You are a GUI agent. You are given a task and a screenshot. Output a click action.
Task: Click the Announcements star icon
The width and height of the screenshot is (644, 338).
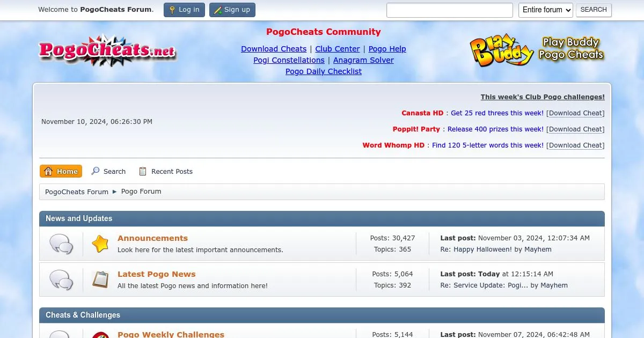pyautogui.click(x=100, y=244)
